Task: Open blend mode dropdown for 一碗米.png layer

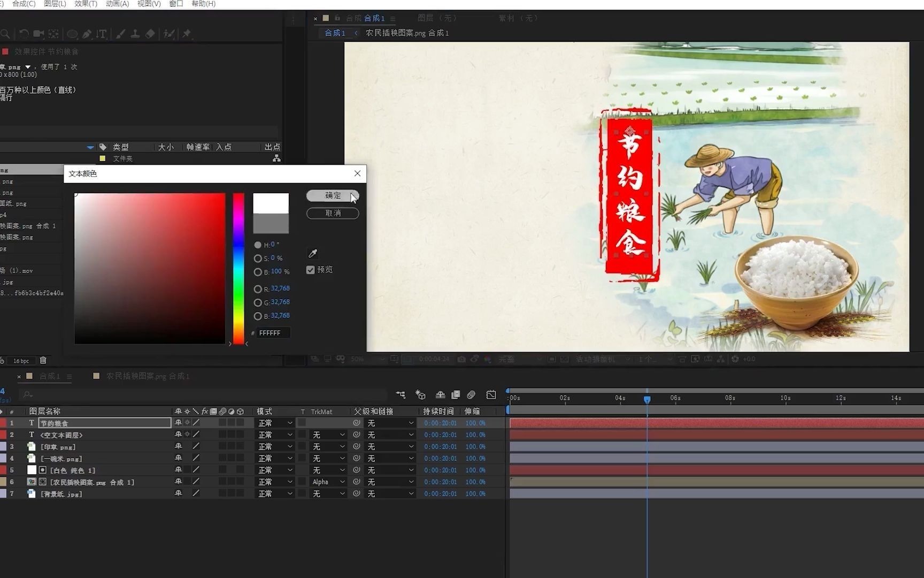Action: [275, 458]
